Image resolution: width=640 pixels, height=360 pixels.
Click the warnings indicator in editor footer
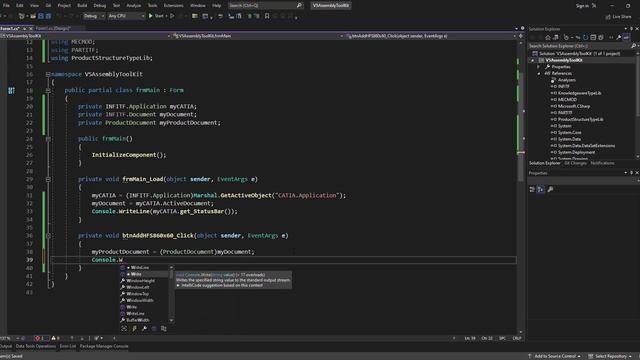pyautogui.click(x=56, y=338)
